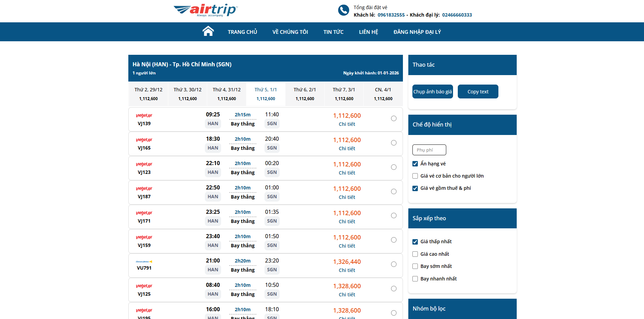Image resolution: width=644 pixels, height=319 pixels.
Task: Open the TIN TỨC menu item
Action: tap(333, 32)
